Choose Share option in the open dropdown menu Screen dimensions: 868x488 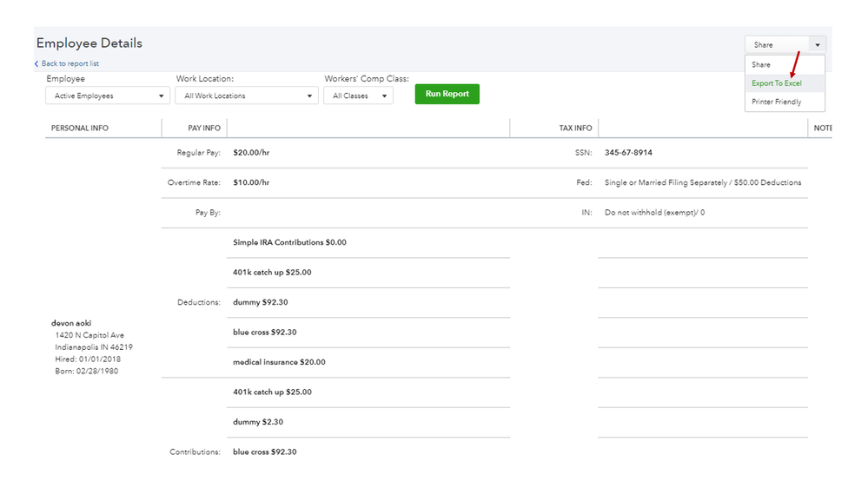[x=761, y=65]
